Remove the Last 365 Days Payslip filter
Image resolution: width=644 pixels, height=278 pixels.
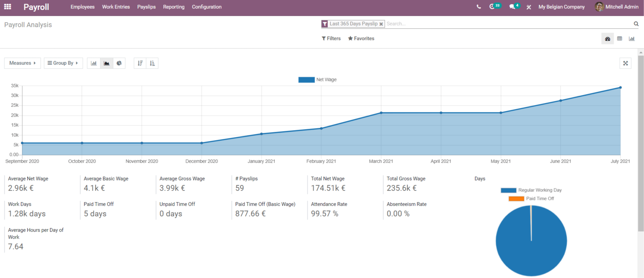(x=381, y=24)
